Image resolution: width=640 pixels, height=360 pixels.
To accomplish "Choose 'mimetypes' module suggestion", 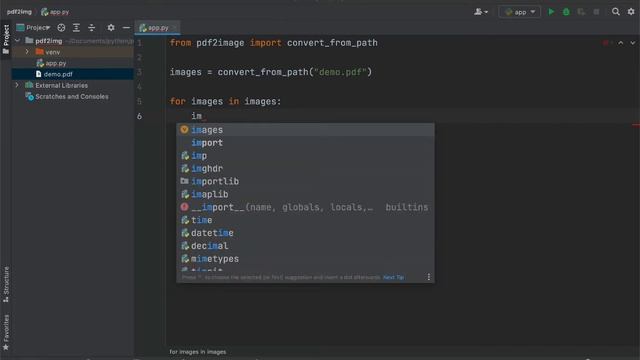I will click(305, 259).
